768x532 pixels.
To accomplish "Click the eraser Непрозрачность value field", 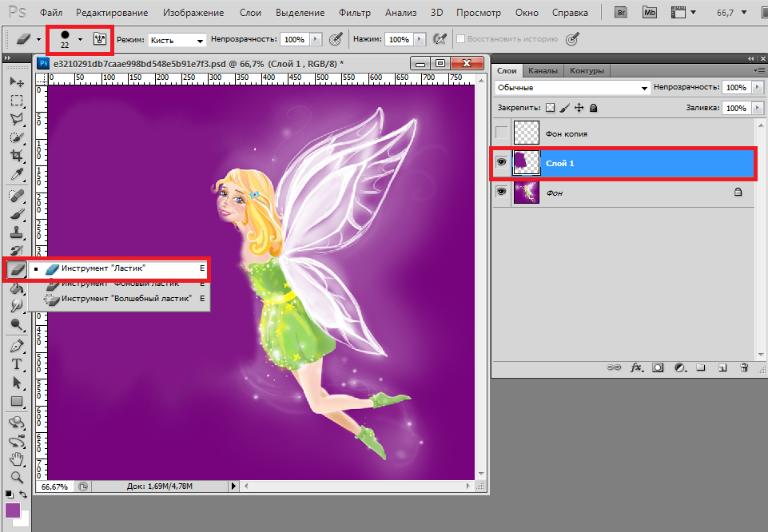I will coord(294,39).
